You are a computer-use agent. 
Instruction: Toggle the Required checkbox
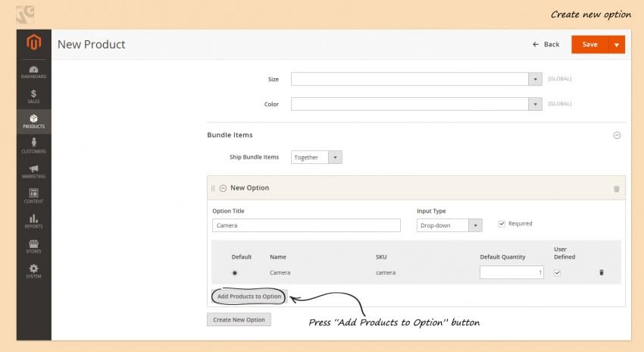[x=502, y=224]
